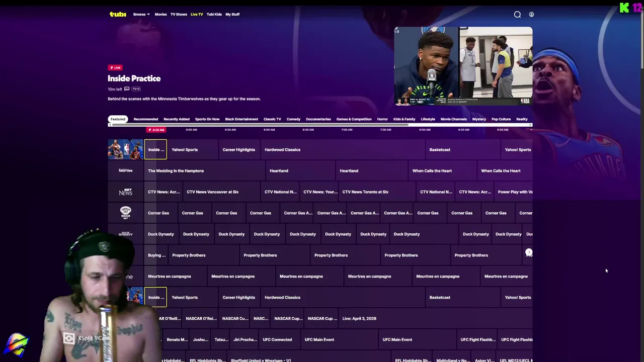Select the Tatsu... program cell
Screen dimensions: 644x362
(221, 339)
